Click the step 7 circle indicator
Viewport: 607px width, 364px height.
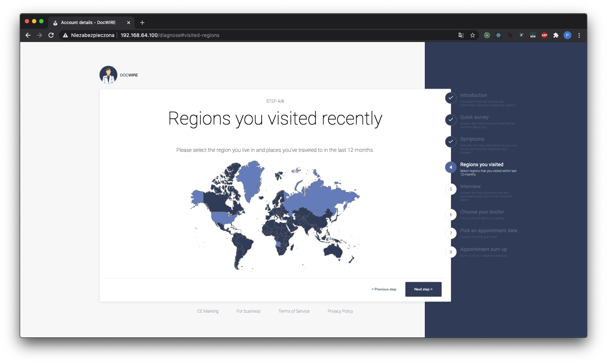pos(451,233)
